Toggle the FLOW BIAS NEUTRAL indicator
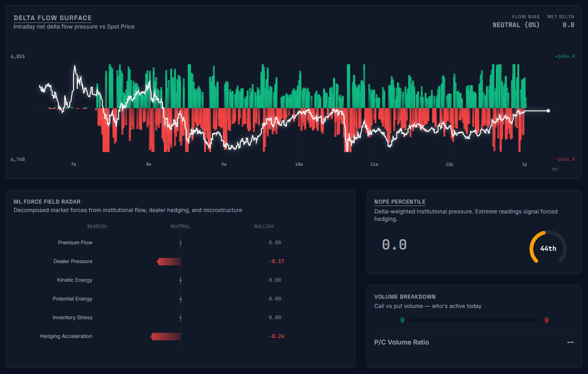Image resolution: width=588 pixels, height=374 pixels. [515, 25]
